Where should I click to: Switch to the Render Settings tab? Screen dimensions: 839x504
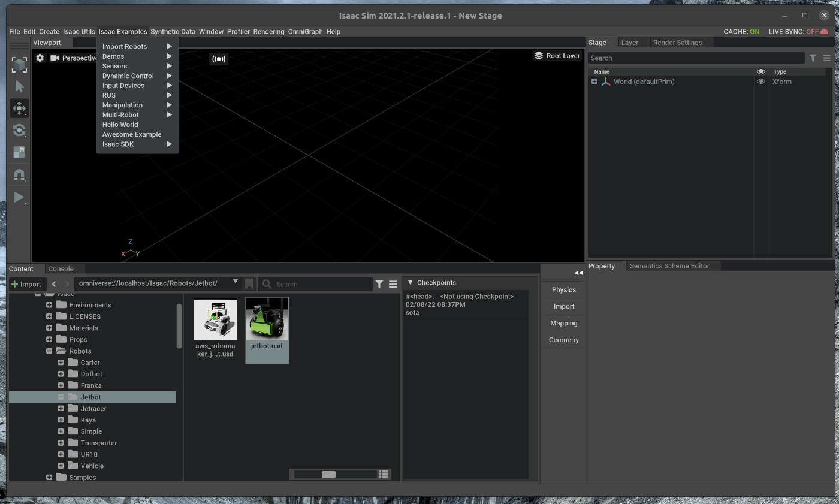(677, 43)
